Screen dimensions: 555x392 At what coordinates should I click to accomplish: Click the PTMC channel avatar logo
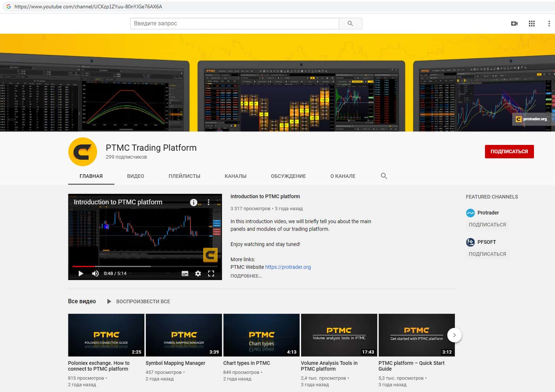coord(83,152)
